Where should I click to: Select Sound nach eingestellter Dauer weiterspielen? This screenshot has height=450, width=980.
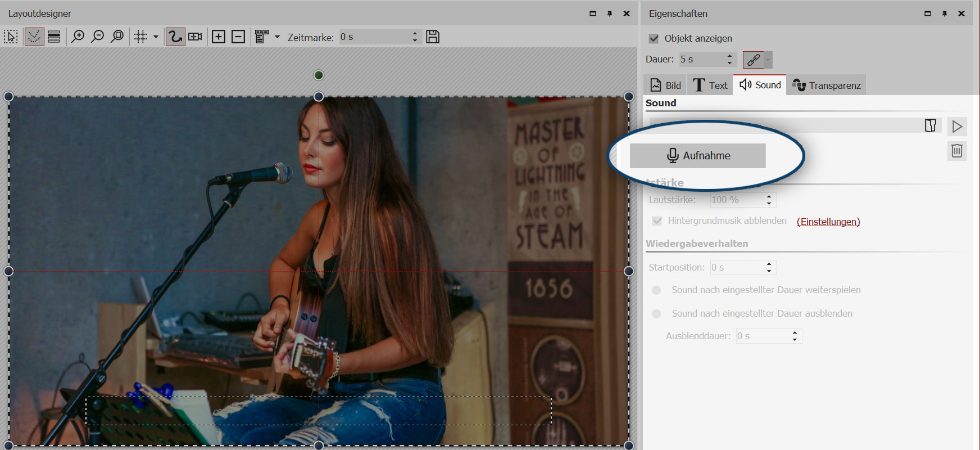[656, 290]
